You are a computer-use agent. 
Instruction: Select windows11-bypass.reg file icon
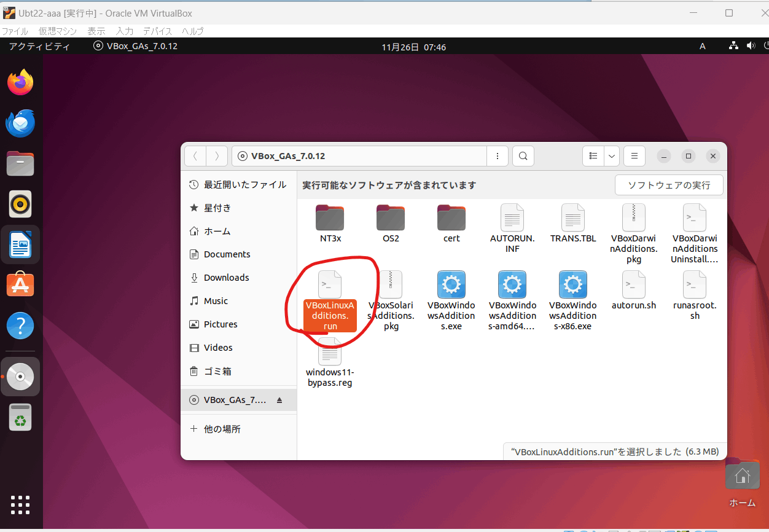pos(330,351)
